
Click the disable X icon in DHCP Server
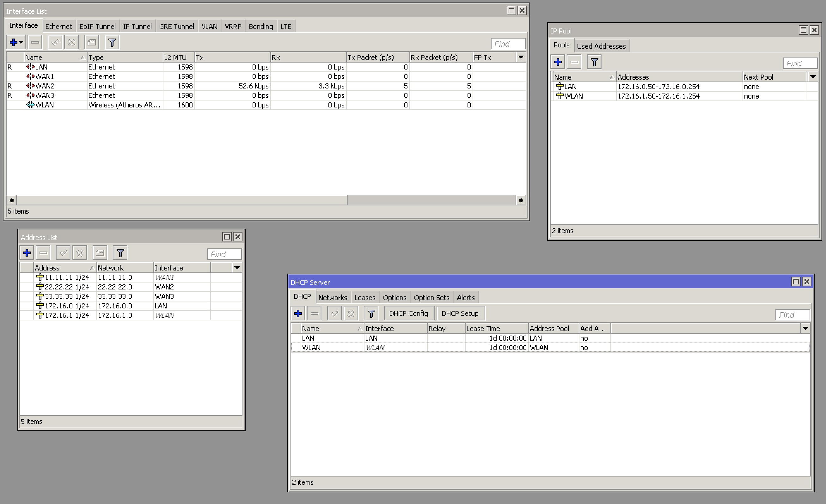[x=351, y=314]
